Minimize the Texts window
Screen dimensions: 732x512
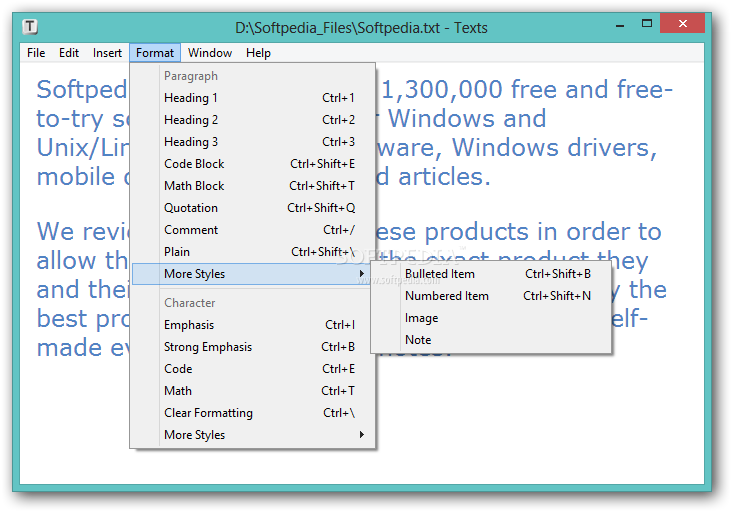tap(620, 24)
